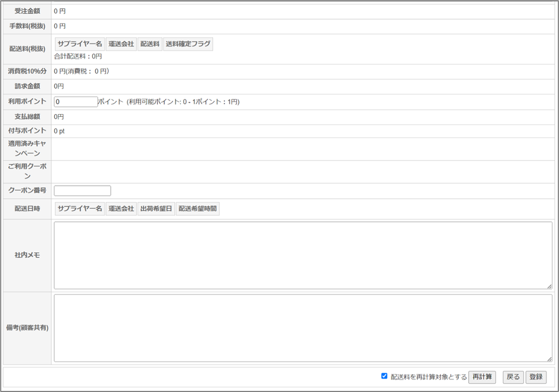Grab the 備考(顧客共有) textarea resize handle
Image resolution: width=559 pixels, height=392 pixels.
[549, 359]
